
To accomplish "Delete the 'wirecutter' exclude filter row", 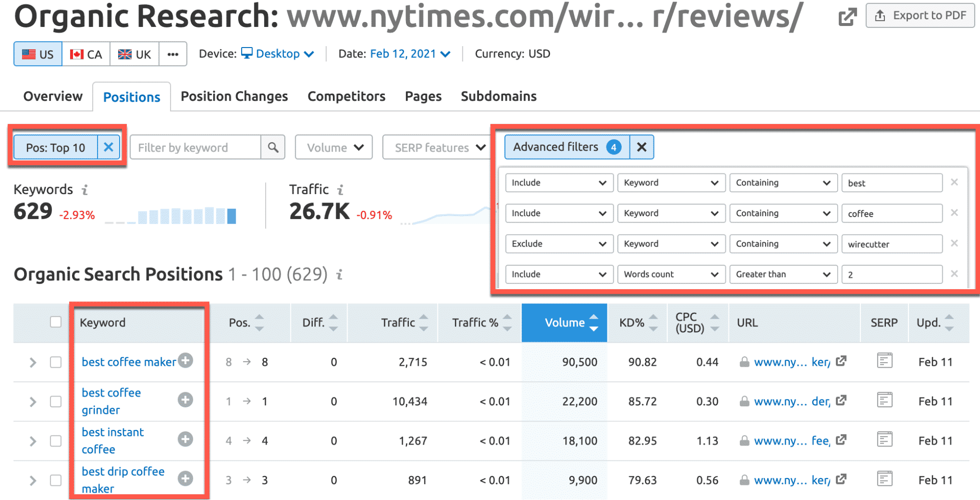I will click(x=954, y=244).
